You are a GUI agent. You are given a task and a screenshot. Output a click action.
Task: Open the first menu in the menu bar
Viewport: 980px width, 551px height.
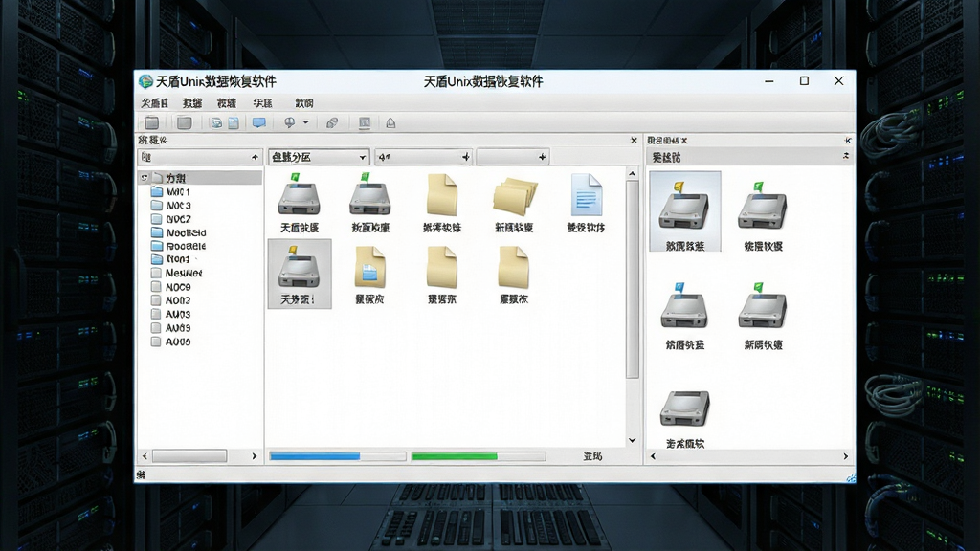[154, 103]
